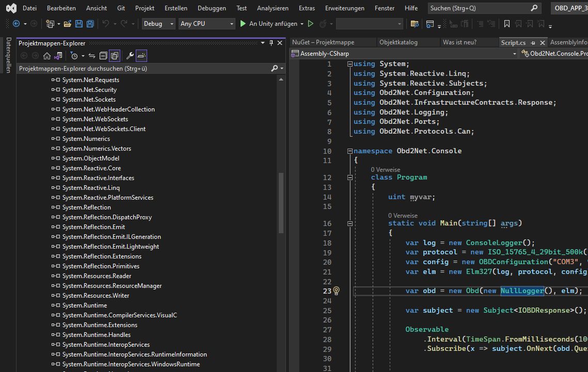Click the Open File folder icon
Viewport: 588px width, 372px height.
(x=68, y=24)
